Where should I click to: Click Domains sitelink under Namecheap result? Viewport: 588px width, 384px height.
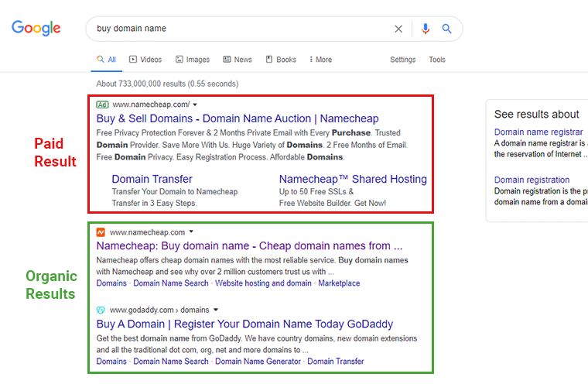point(111,283)
